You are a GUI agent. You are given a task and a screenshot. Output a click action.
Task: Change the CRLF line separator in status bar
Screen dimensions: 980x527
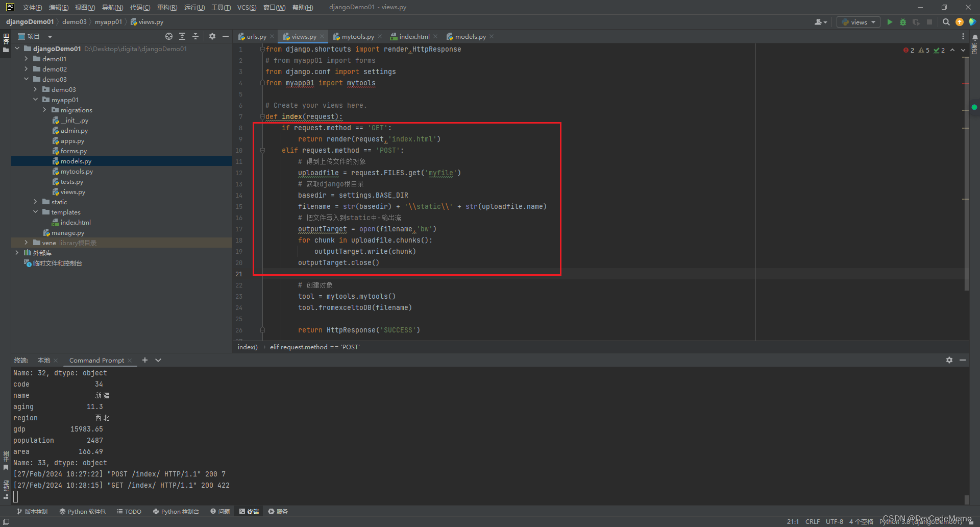click(813, 521)
